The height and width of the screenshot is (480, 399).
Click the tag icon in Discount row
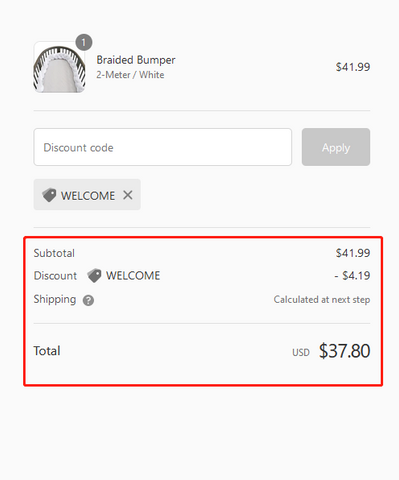94,276
